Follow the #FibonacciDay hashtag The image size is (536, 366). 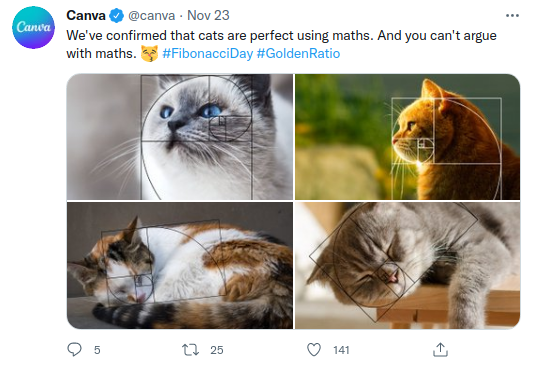pyautogui.click(x=207, y=54)
